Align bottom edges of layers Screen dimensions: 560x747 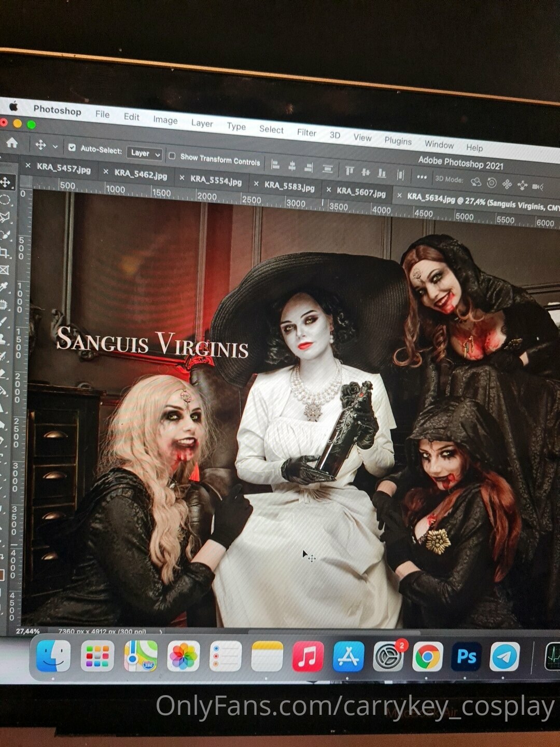click(x=382, y=173)
